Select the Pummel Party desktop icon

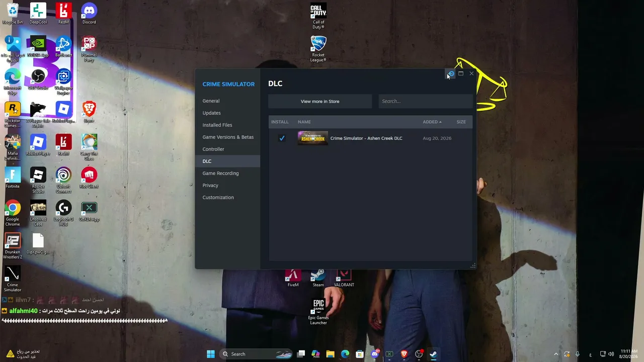coord(89,49)
